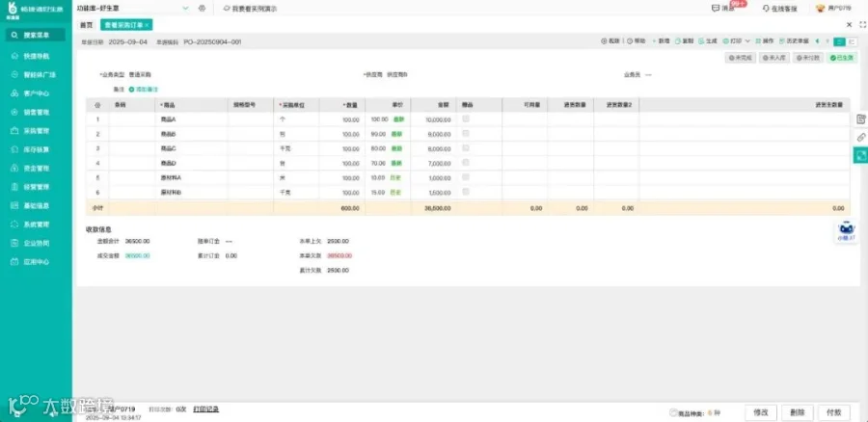
Task: Click 我要看实例演示 link
Action: pyautogui.click(x=250, y=9)
